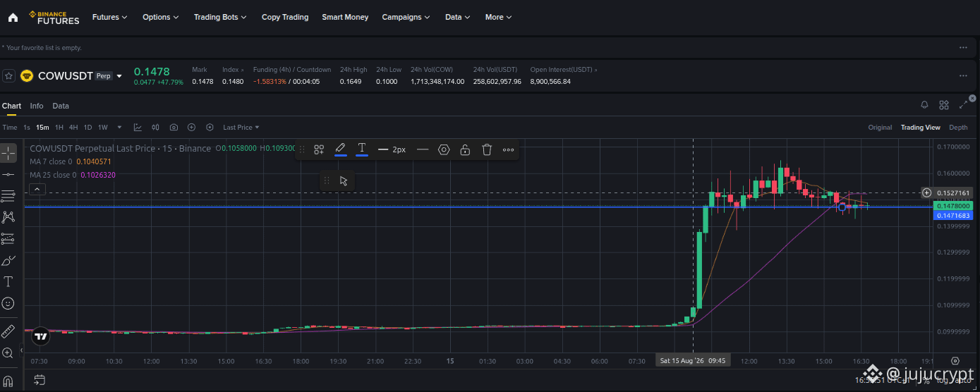Open the Futures menu
980x392 pixels.
(110, 17)
